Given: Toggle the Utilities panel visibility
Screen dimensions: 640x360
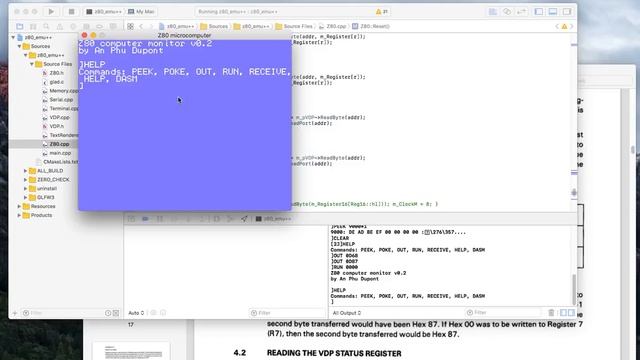Looking at the screenshot, I should 567,11.
